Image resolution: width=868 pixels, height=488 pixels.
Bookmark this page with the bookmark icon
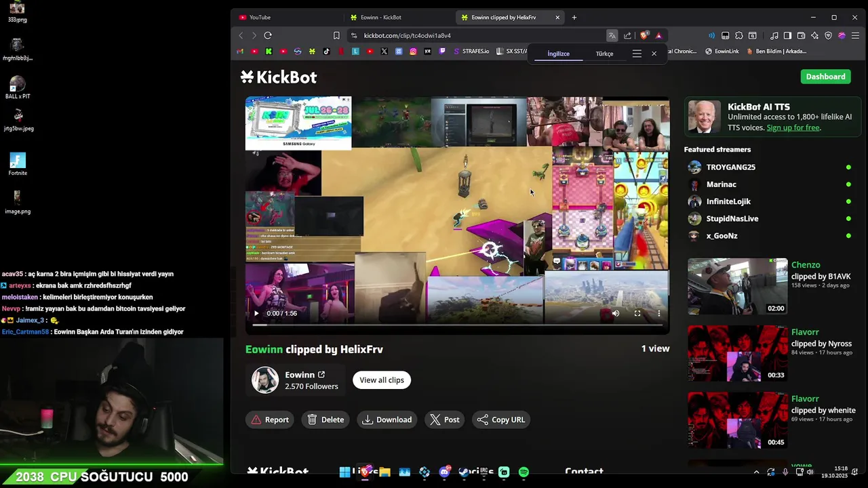336,35
